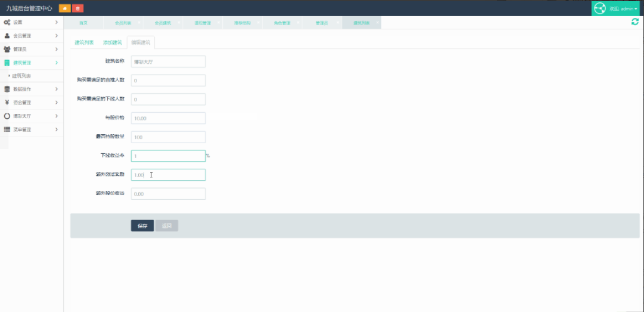644x312 pixels.
Task: Open the 设置 sidebar menu label
Action: pyautogui.click(x=18, y=22)
